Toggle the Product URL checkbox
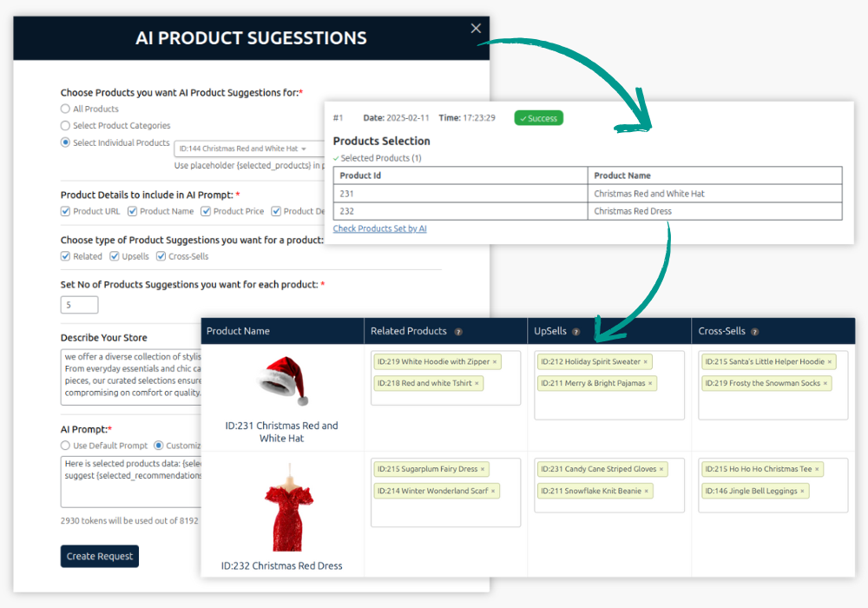 pyautogui.click(x=66, y=211)
